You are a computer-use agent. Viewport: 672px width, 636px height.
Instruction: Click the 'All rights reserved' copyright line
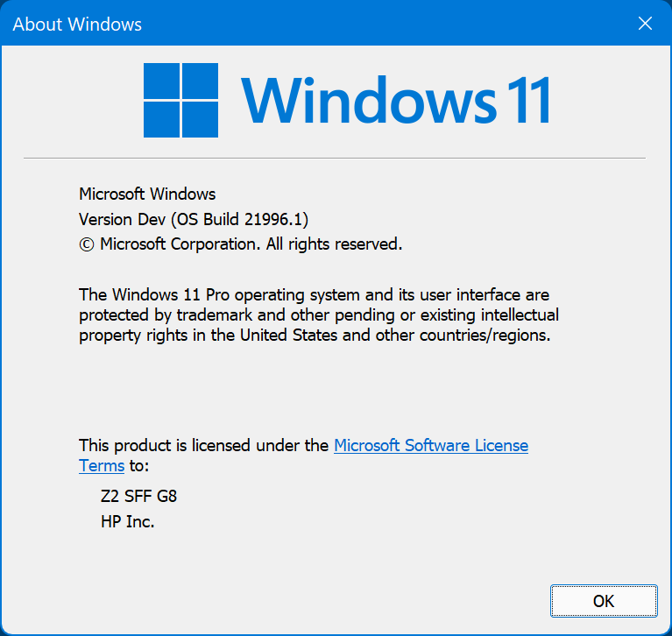click(x=240, y=244)
